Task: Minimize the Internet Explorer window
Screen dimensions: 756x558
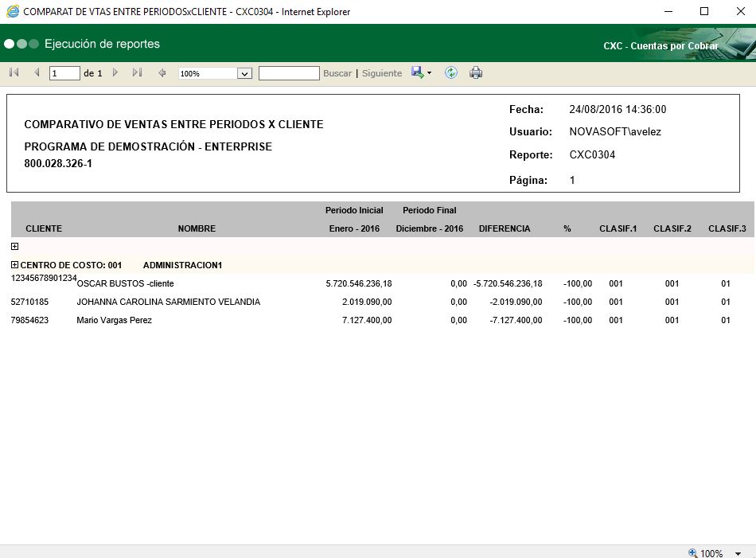Action: (x=668, y=12)
